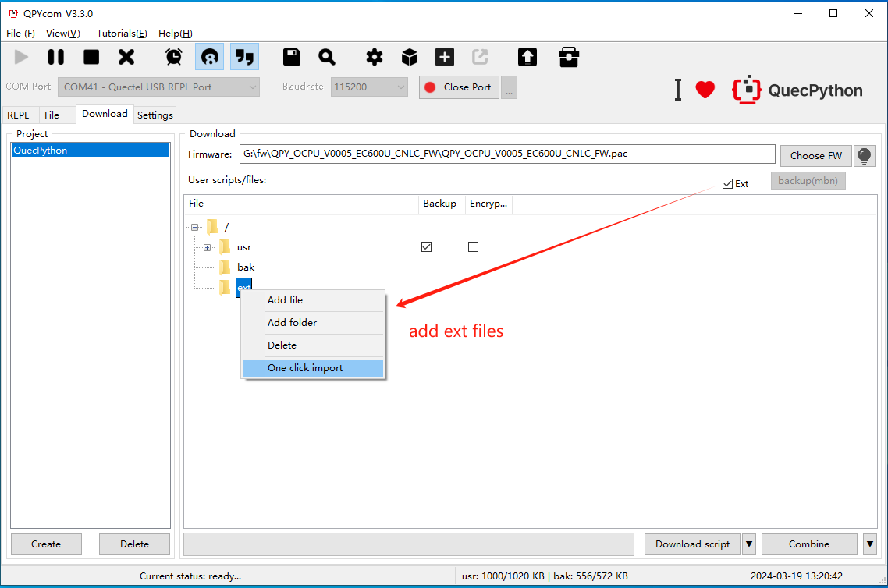Choose One click import from context menu
The width and height of the screenshot is (888, 588).
(313, 368)
